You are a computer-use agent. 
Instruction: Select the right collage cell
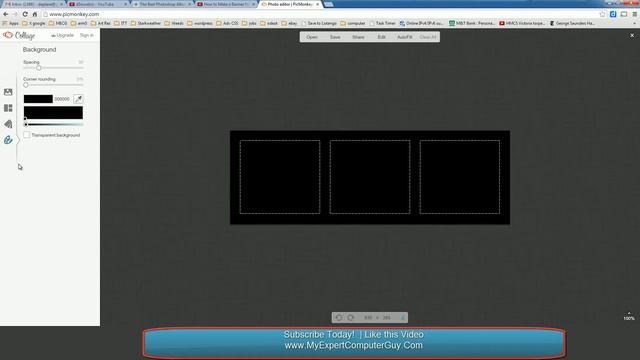(x=460, y=177)
